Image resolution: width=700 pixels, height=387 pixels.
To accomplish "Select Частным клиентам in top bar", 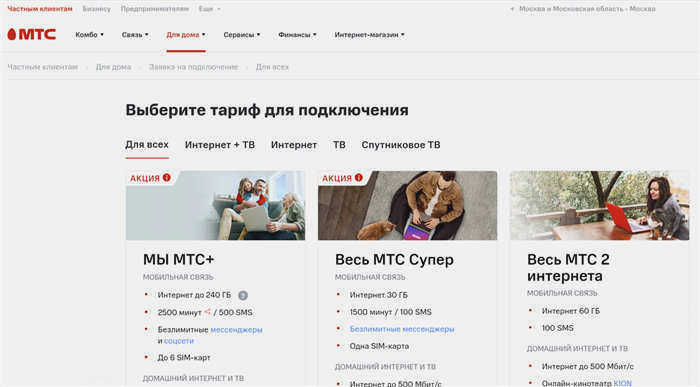I will tap(40, 9).
